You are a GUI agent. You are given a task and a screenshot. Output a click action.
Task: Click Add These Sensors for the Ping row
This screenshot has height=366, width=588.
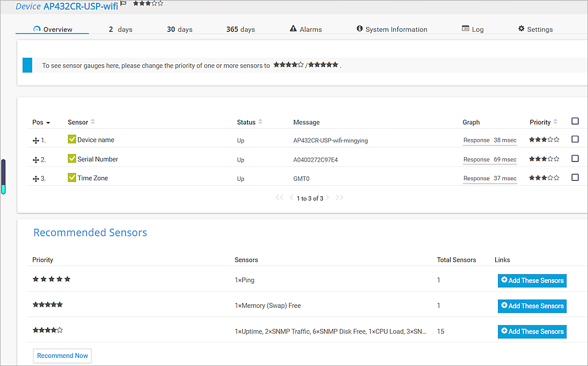click(531, 280)
